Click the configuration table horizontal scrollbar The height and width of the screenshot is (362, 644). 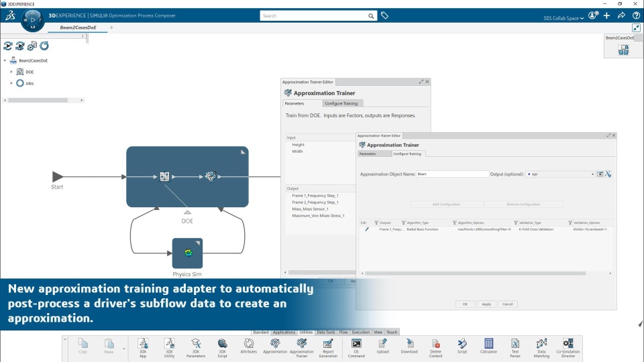(475, 274)
